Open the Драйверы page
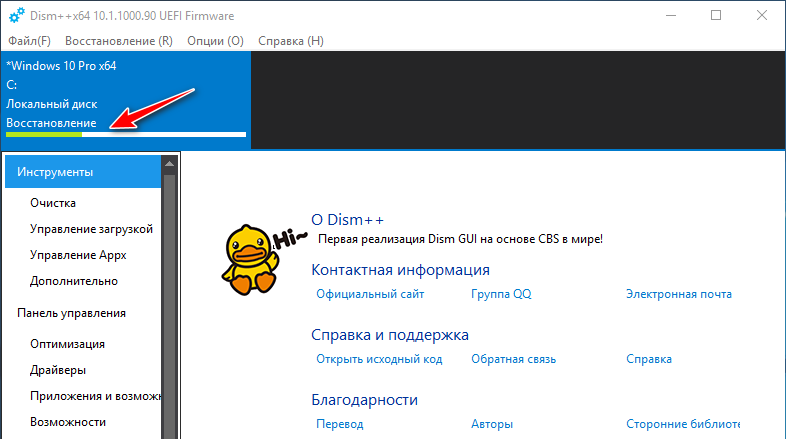The height and width of the screenshot is (439, 786). pos(58,370)
